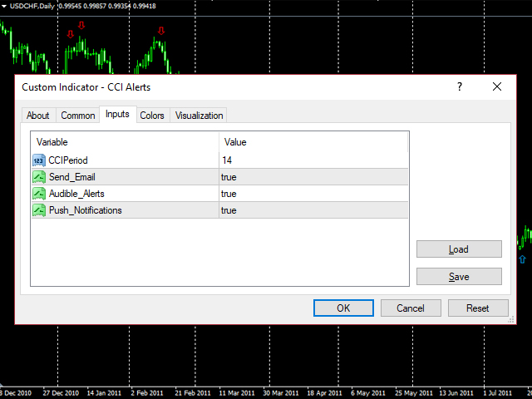Select the Colors tab

point(152,116)
